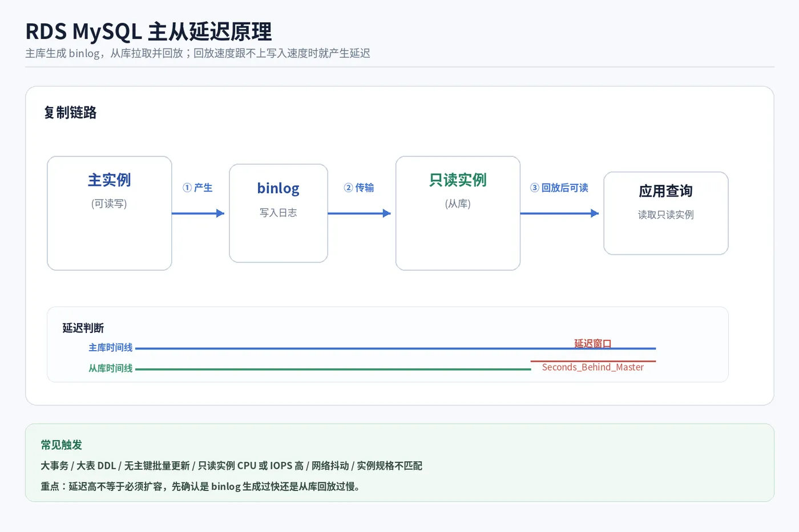
Task: Click the line starting "大事务 / 大表 DDL"
Action: click(232, 466)
